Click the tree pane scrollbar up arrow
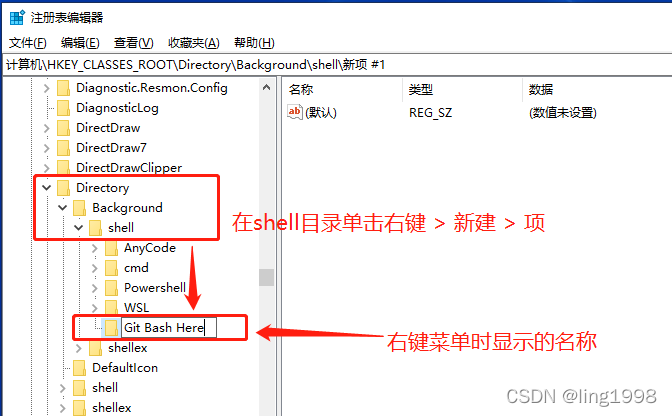 pos(266,87)
